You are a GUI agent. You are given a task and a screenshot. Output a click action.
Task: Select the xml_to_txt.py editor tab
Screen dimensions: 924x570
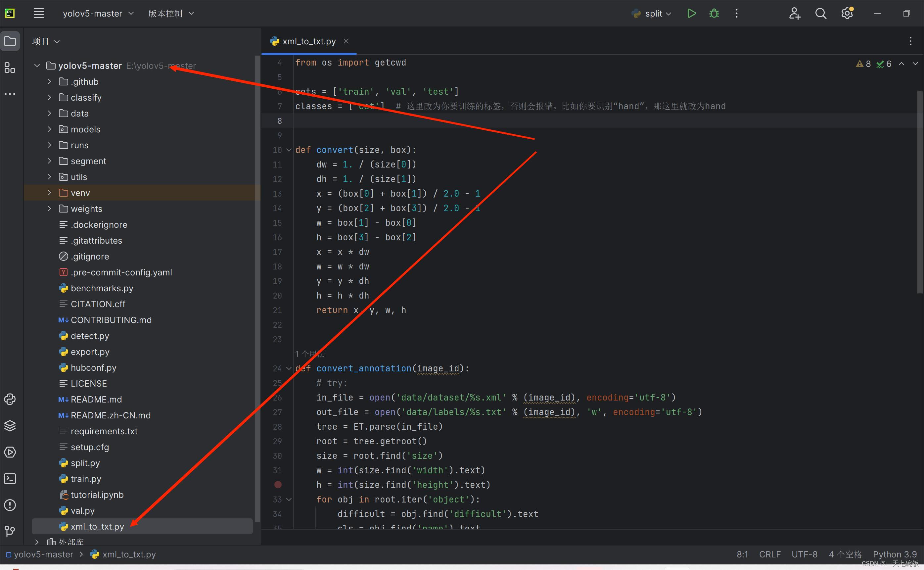tap(309, 41)
